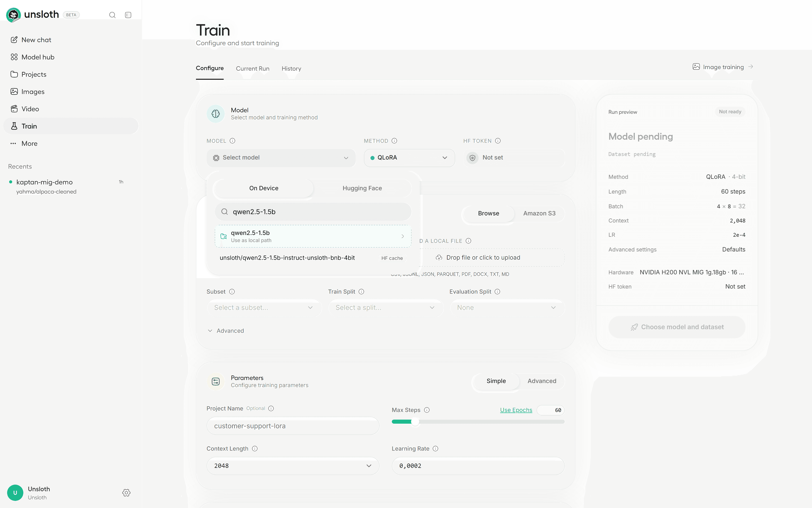The image size is (812, 508).
Task: Click the Use Epochs link
Action: pos(516,410)
